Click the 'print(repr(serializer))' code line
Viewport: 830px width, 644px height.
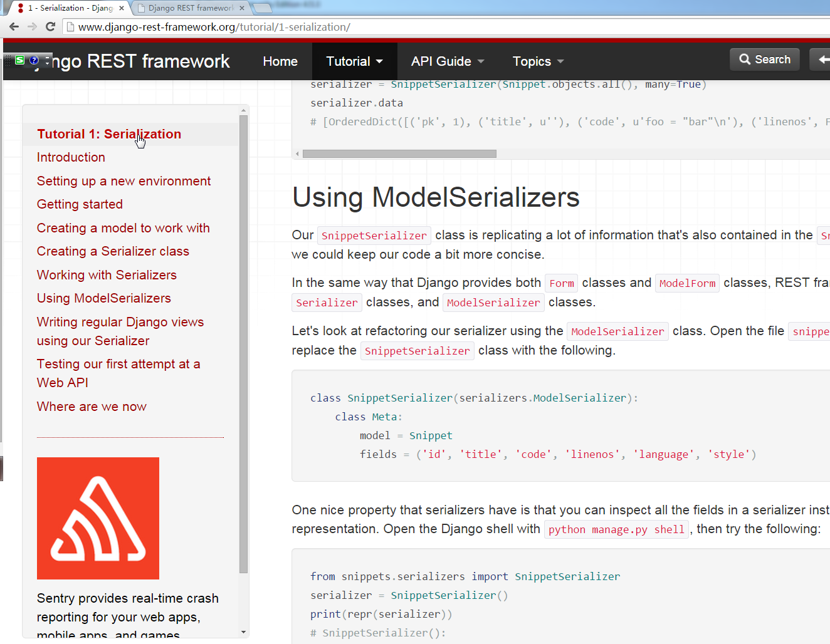381,614
